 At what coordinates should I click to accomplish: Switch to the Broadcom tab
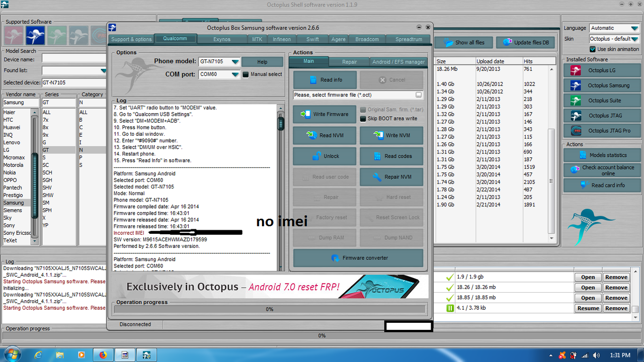click(367, 39)
